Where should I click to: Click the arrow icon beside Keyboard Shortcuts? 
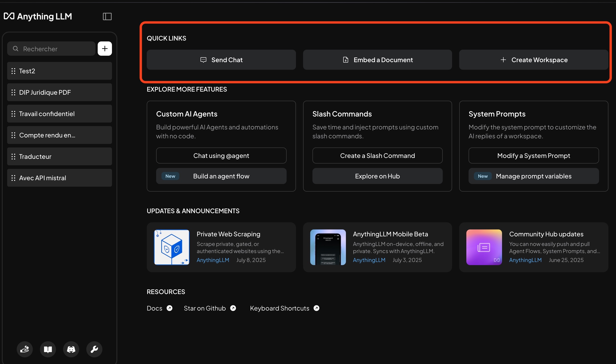tap(316, 308)
